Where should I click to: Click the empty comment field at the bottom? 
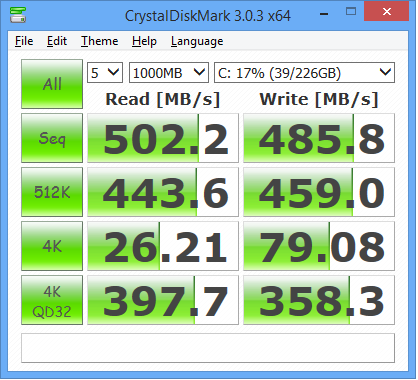208,348
